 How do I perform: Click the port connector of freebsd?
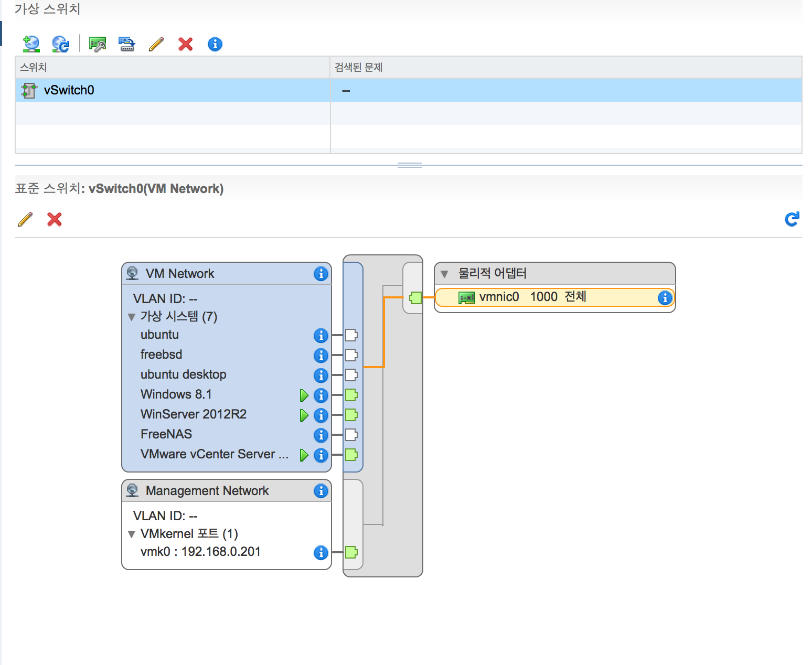click(x=351, y=355)
